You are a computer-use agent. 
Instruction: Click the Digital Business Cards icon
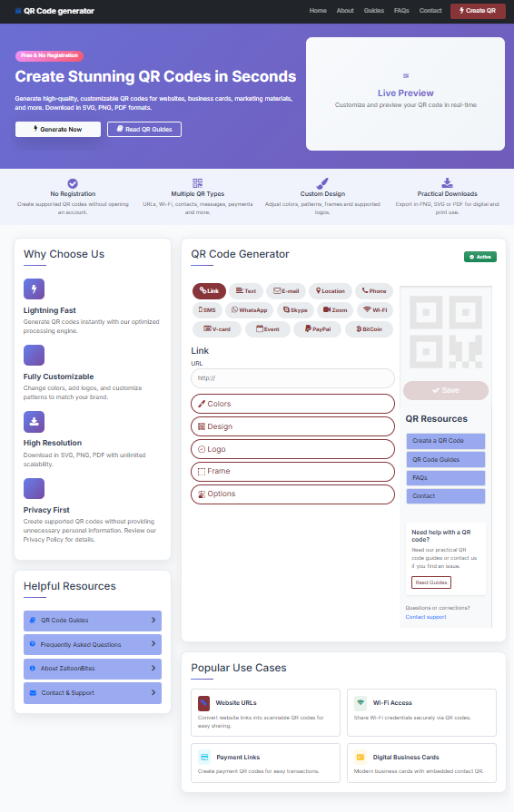click(x=361, y=757)
